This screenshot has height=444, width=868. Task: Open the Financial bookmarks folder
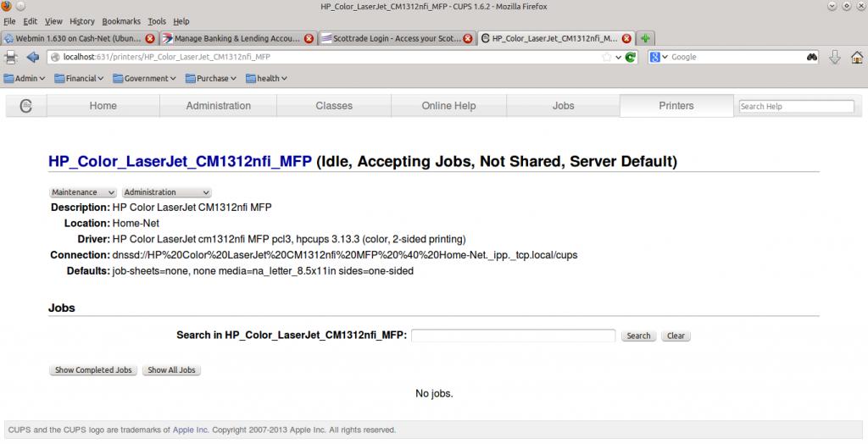[79, 79]
